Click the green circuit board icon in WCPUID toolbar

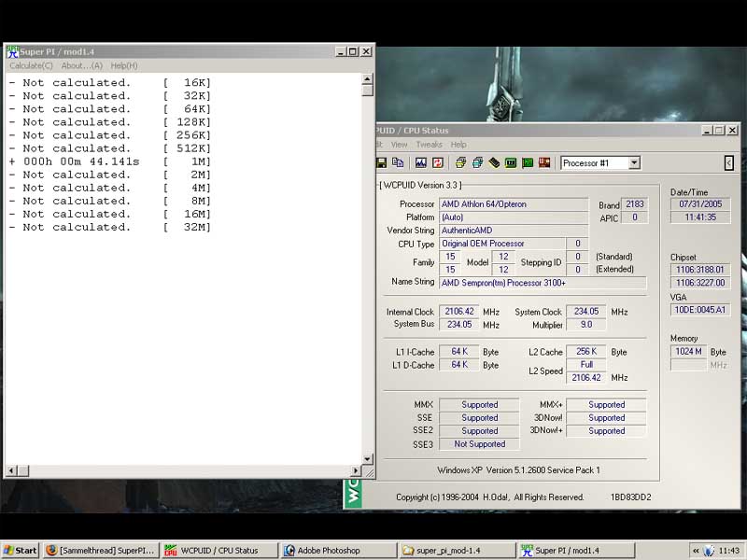[x=528, y=162]
